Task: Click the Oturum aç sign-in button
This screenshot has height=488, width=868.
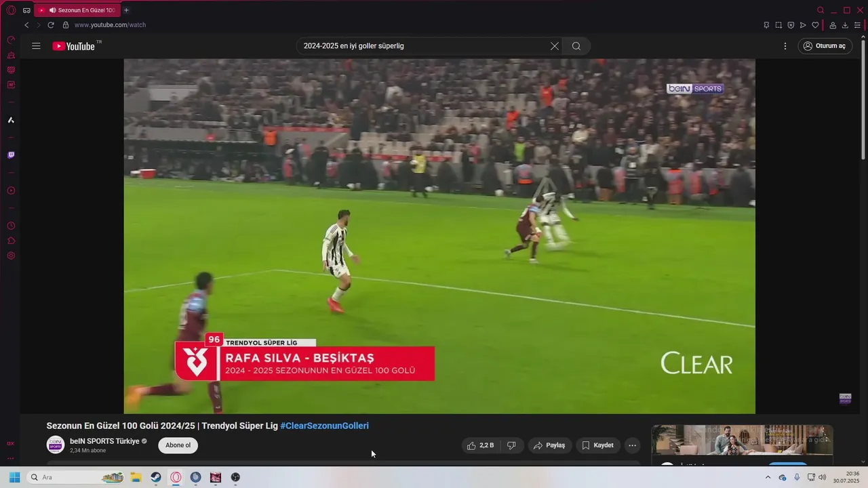Action: click(825, 46)
